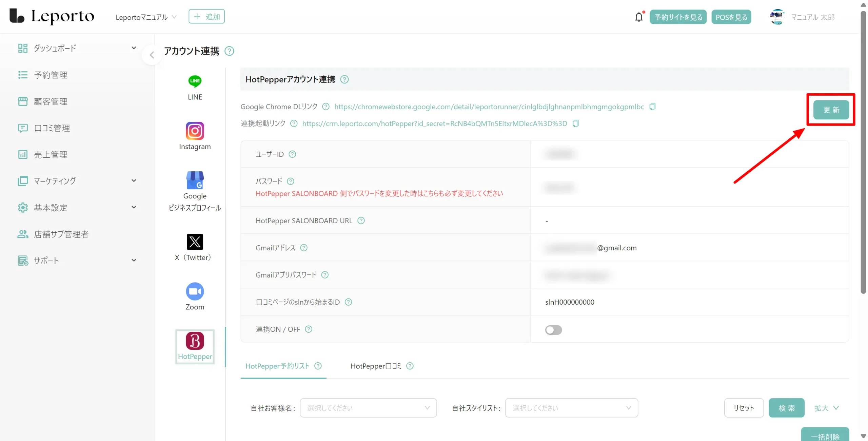
Task: Show help for Google Chrome DLリンク
Action: [x=325, y=107]
